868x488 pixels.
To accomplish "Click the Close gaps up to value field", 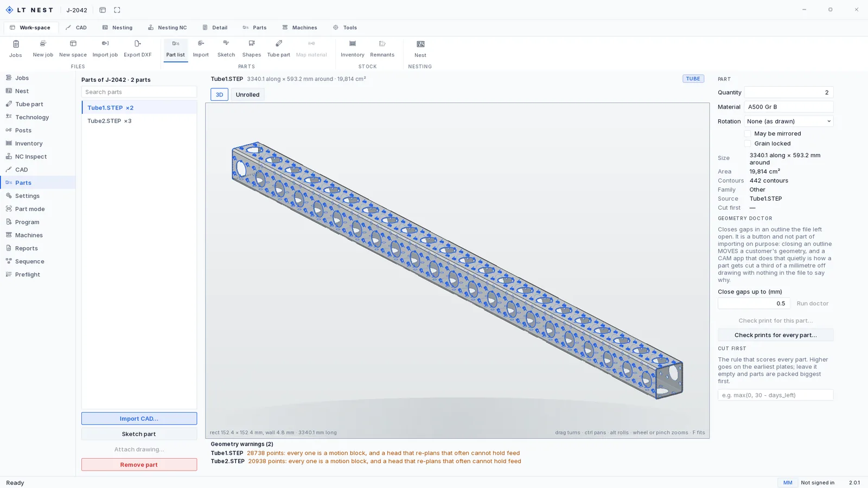I will coord(754,304).
